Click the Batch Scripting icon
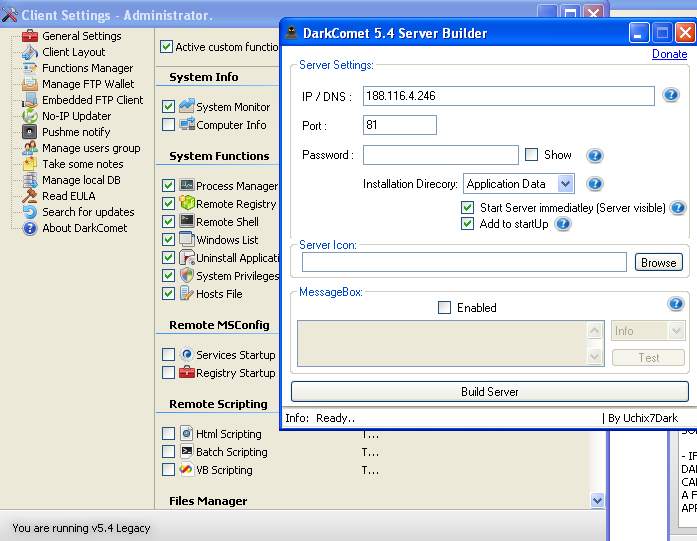This screenshot has height=541, width=697. (x=187, y=451)
